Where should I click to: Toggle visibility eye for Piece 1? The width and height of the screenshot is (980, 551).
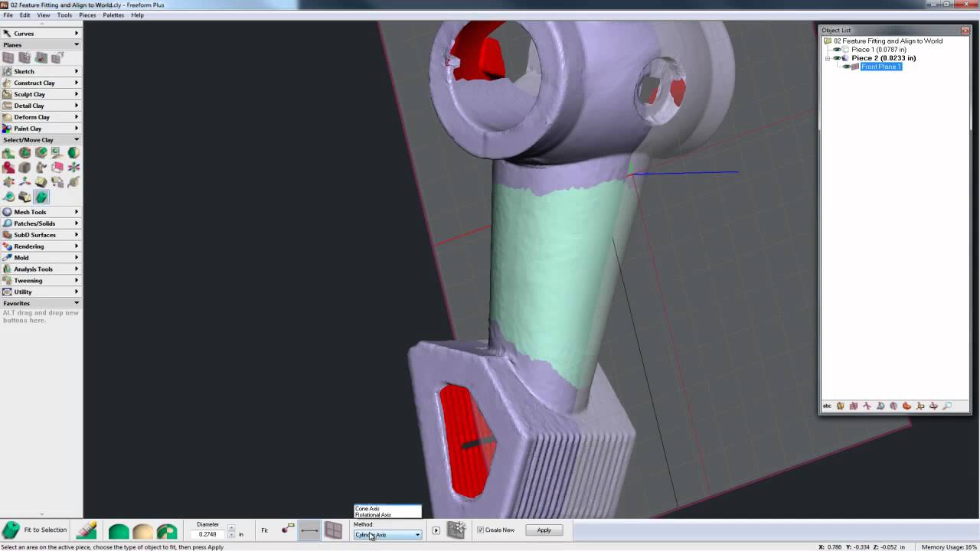click(838, 50)
